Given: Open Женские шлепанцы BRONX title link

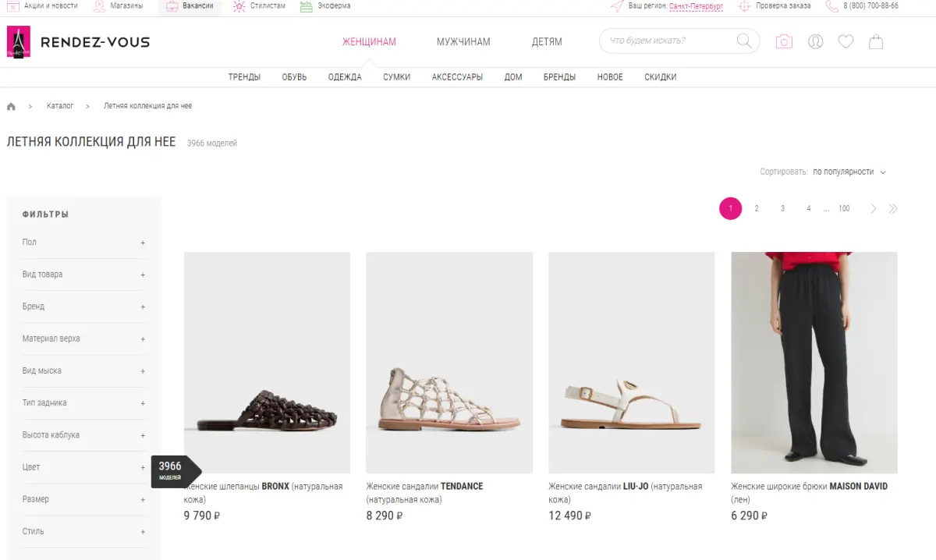Looking at the screenshot, I should click(x=263, y=492).
